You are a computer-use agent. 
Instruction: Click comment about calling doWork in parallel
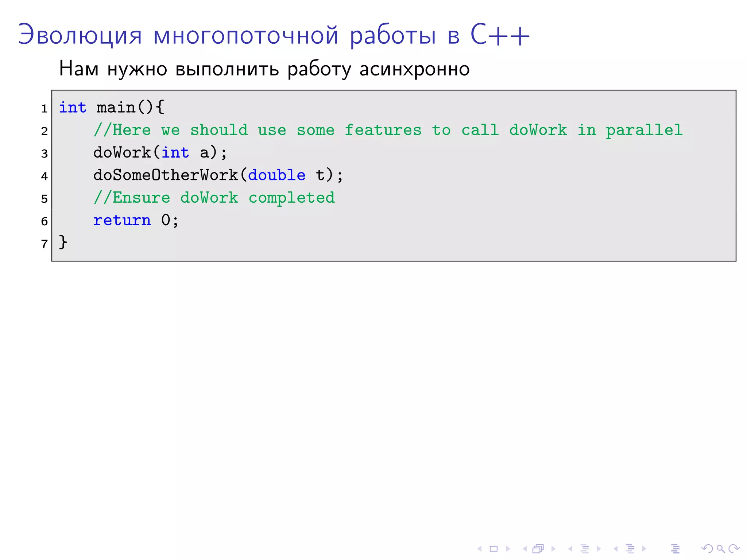tap(388, 130)
